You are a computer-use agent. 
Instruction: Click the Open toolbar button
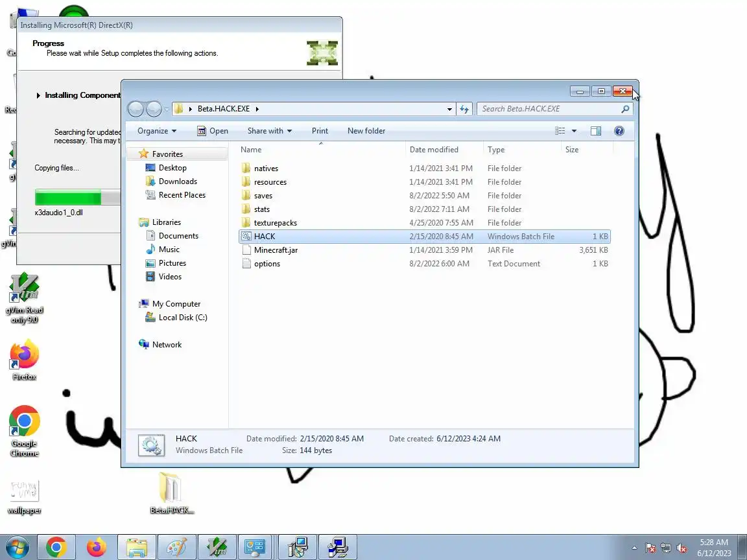(213, 131)
